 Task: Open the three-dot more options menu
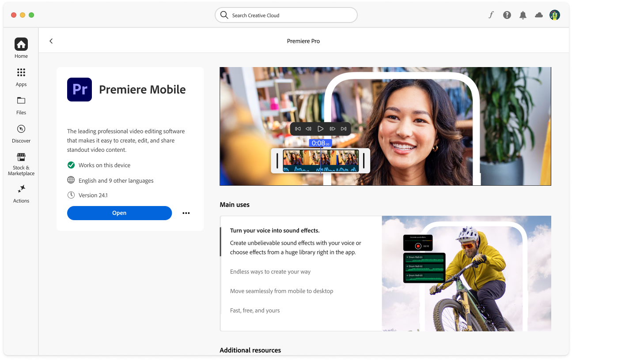[x=186, y=213]
